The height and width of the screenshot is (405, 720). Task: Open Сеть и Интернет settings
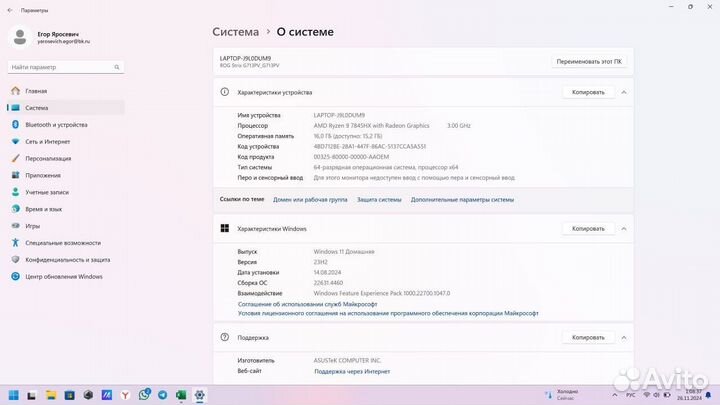click(65, 142)
